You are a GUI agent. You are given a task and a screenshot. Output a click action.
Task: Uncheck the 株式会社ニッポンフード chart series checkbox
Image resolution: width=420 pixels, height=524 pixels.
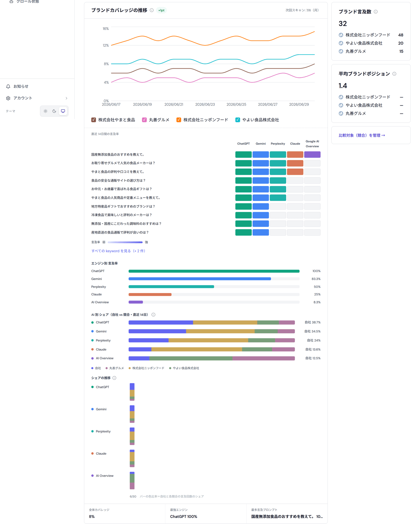(179, 120)
